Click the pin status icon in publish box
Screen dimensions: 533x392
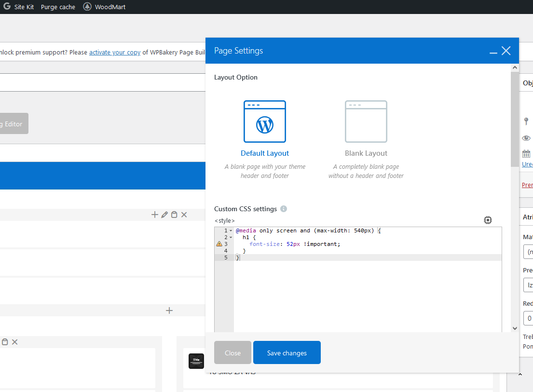tap(526, 121)
